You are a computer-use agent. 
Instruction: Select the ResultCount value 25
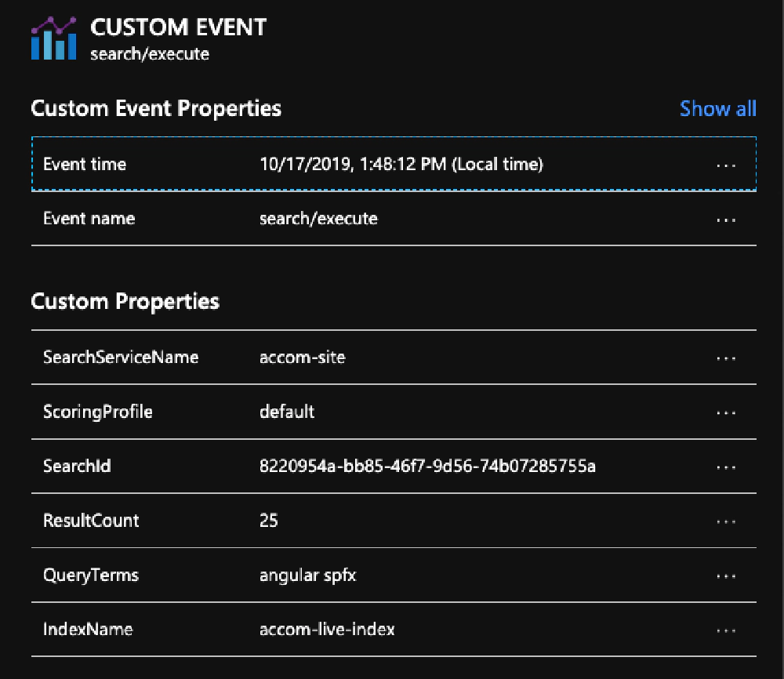pyautogui.click(x=268, y=521)
